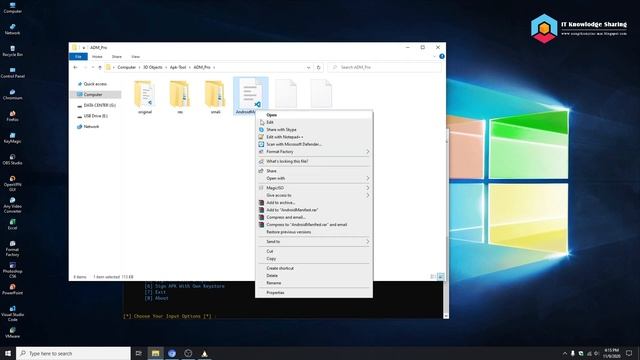The height and width of the screenshot is (360, 640).
Task: Launch Photoshop CS6 from desktop
Action: (13, 270)
